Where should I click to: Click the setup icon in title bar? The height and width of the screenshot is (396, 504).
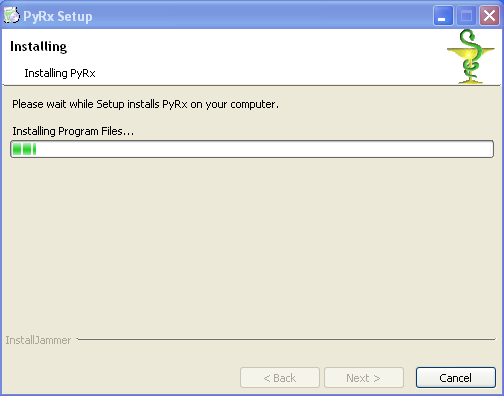[12, 15]
